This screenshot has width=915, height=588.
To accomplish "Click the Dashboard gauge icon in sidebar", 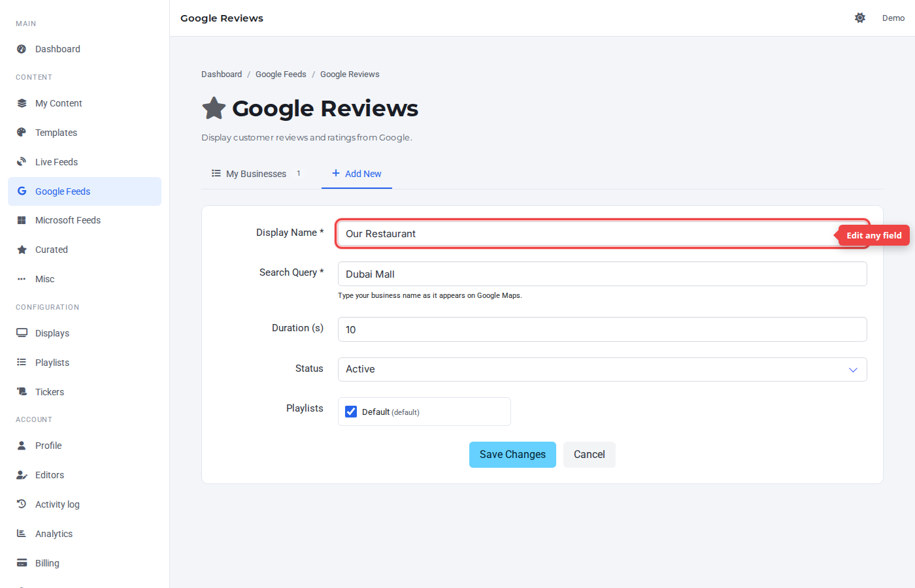I will click(22, 49).
